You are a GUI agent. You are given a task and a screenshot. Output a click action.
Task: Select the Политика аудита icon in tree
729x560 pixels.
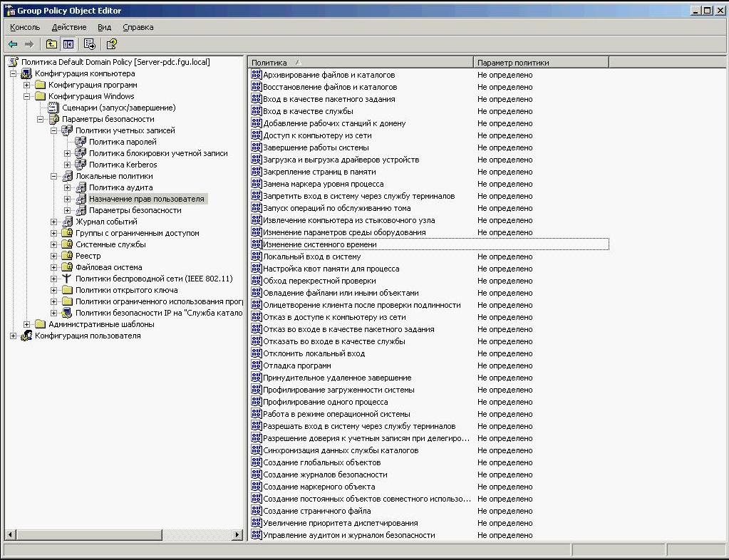tap(81, 187)
